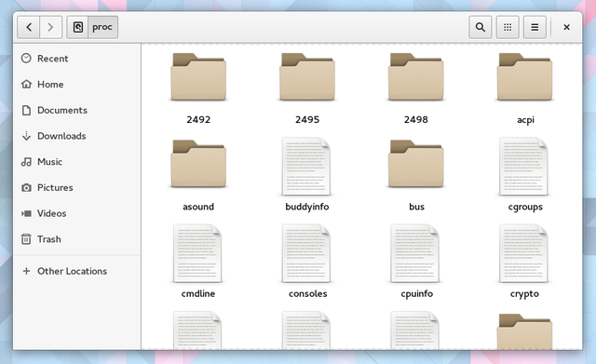Click the Documents page icon
The image size is (596, 364).
(26, 110)
